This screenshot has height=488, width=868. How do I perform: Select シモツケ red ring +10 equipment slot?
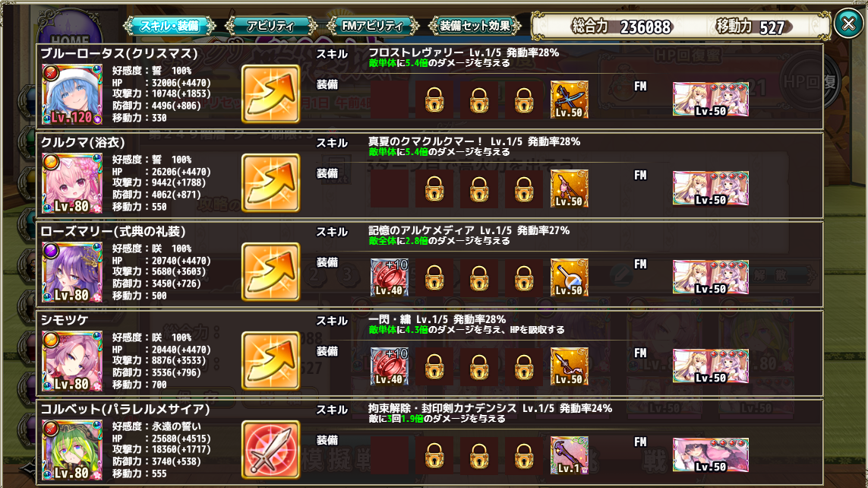(389, 366)
